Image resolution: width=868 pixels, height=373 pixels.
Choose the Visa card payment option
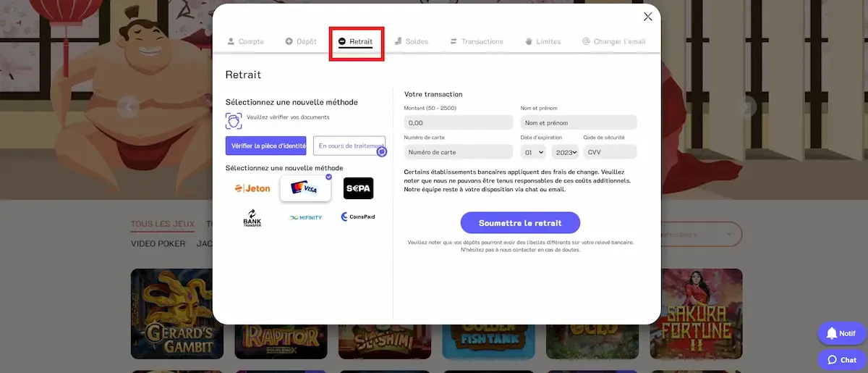coord(305,188)
